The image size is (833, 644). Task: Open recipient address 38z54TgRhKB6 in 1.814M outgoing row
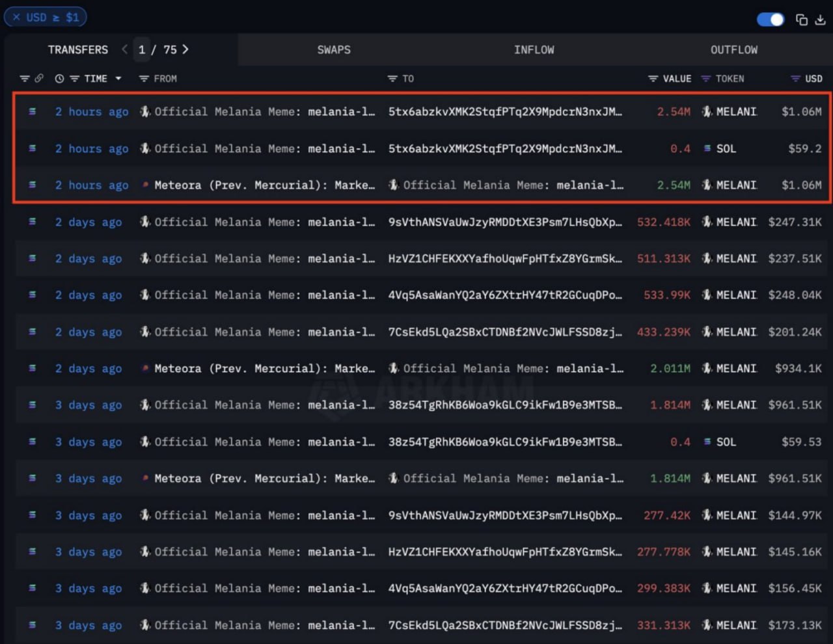(x=505, y=405)
